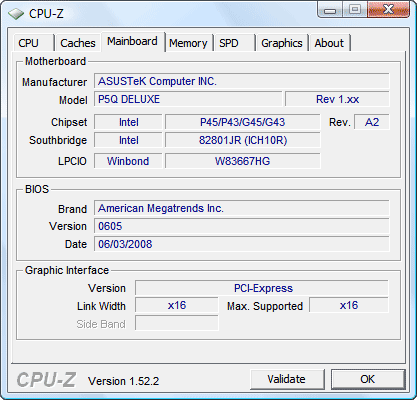The width and height of the screenshot is (417, 400).
Task: Select the P5Q DELUXE model value
Action: point(188,99)
